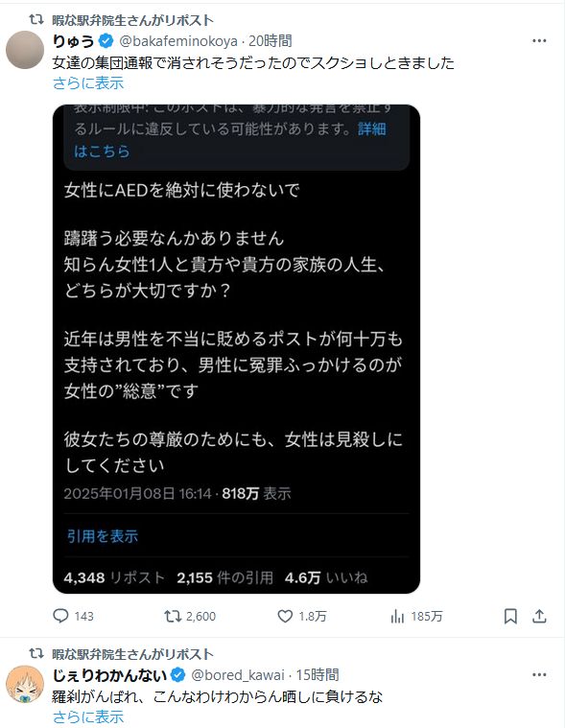The width and height of the screenshot is (565, 728).
Task: Click the @bored_kawai handle
Action: point(238,674)
